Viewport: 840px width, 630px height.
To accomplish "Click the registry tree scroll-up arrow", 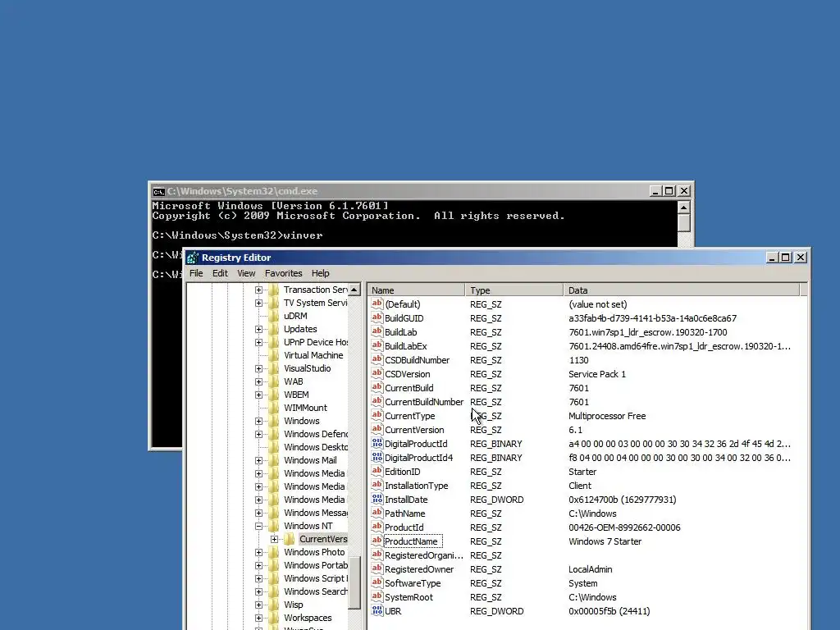I will (354, 290).
